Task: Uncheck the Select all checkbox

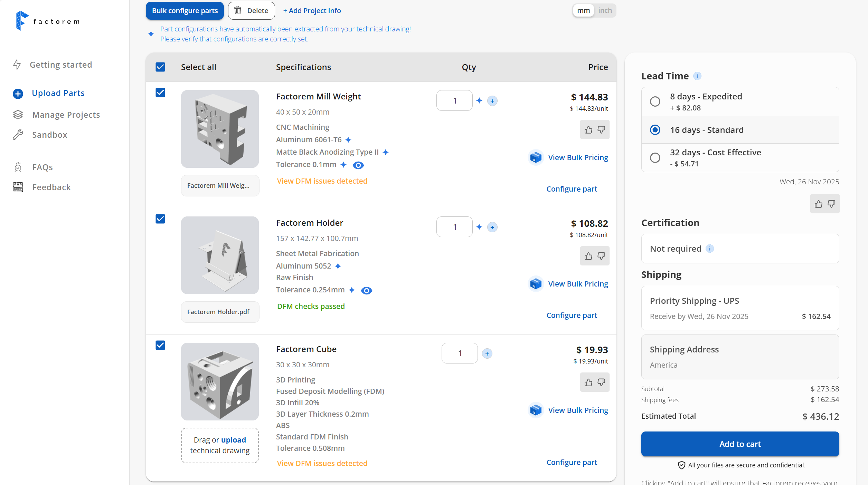Action: pyautogui.click(x=160, y=67)
